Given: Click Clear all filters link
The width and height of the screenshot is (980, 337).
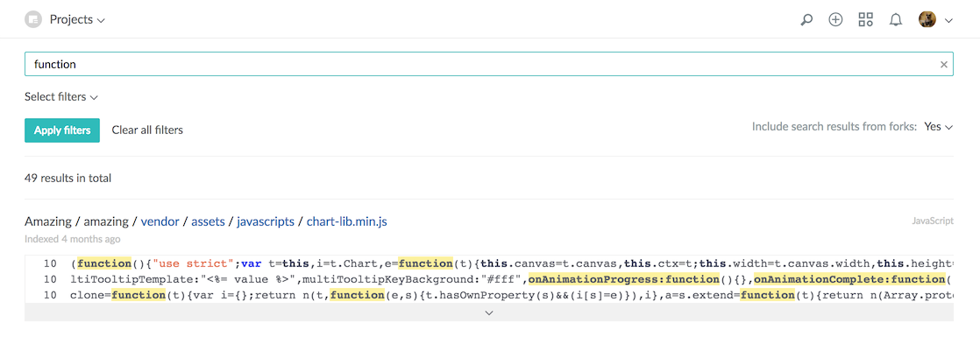Looking at the screenshot, I should click(x=147, y=130).
